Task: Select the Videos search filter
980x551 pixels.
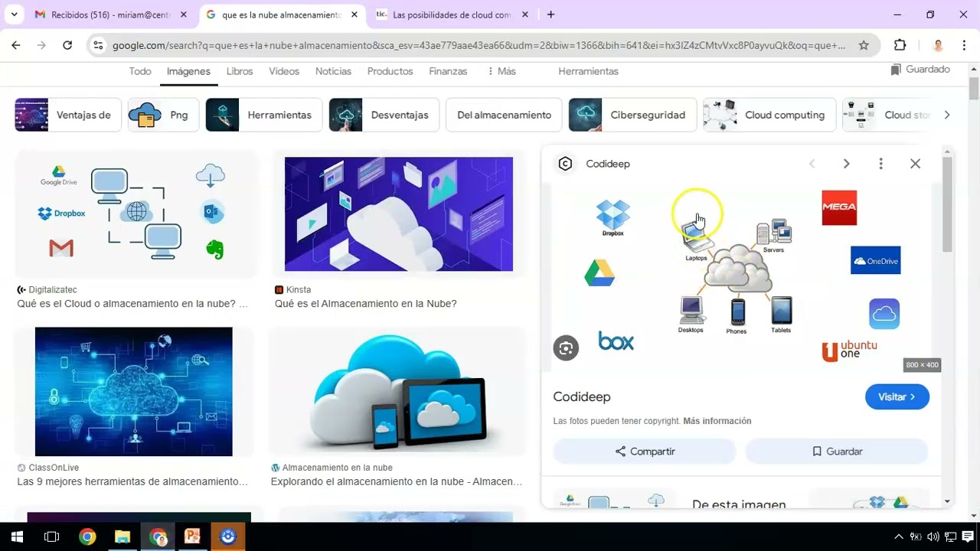Action: (284, 71)
